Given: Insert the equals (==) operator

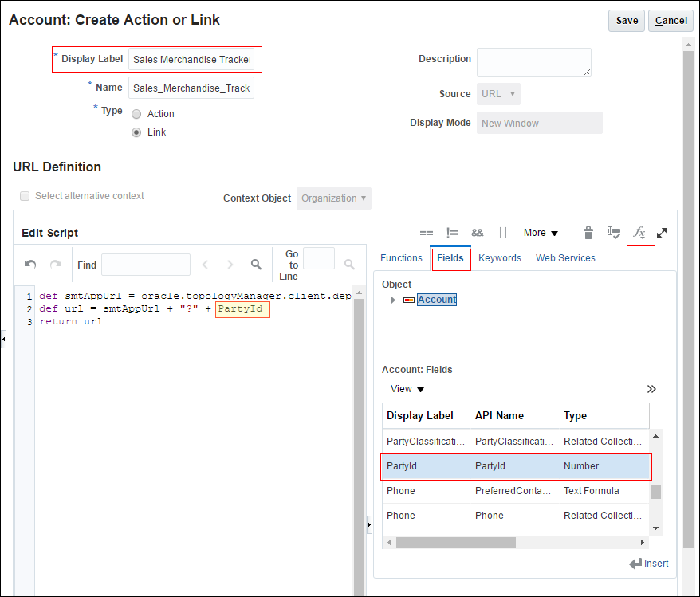Looking at the screenshot, I should click(427, 233).
